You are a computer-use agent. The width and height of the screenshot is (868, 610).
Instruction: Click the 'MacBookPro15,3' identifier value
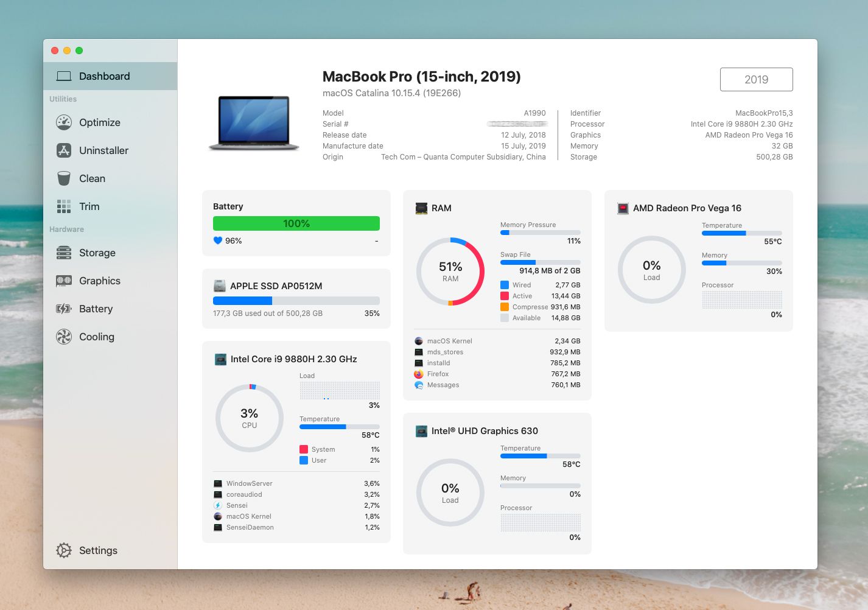pyautogui.click(x=764, y=113)
